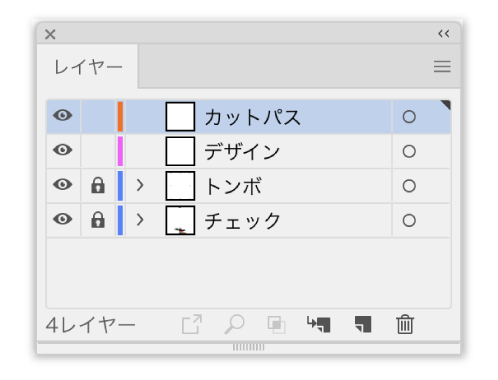This screenshot has height=380, width=498.
Task: Create new layer icon
Action: pos(363,324)
